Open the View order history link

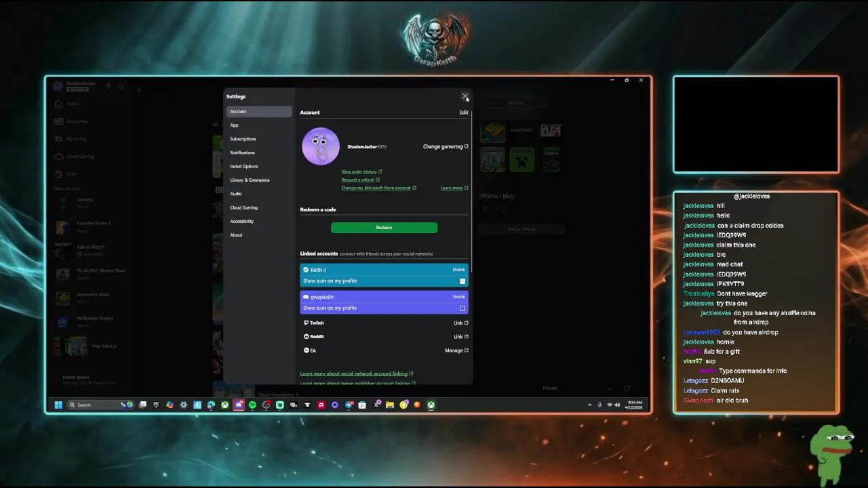point(361,171)
